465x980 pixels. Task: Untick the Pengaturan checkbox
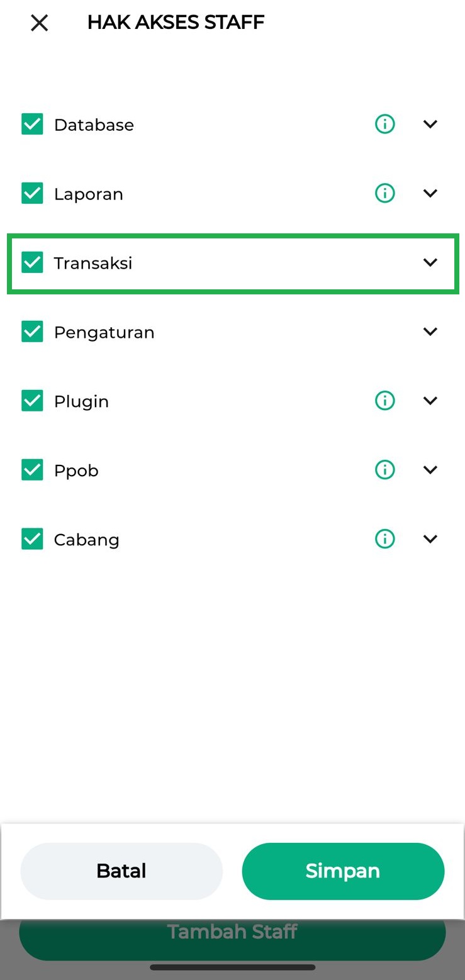32,331
